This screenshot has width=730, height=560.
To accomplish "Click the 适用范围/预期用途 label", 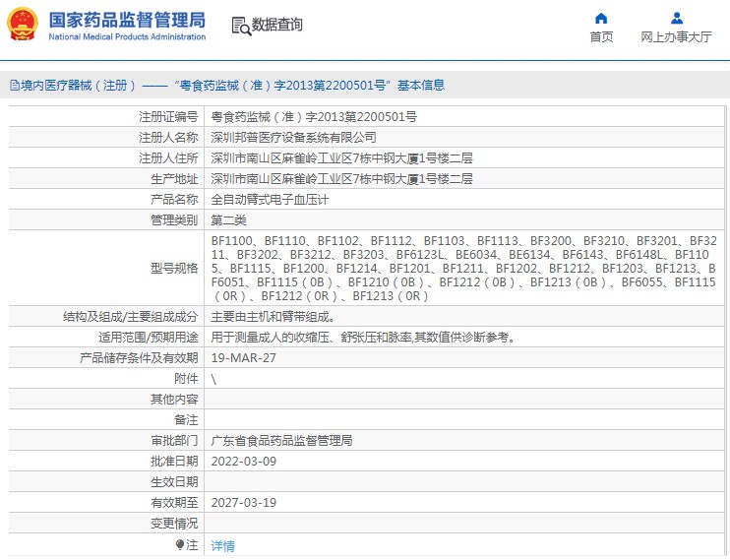I will 148,337.
